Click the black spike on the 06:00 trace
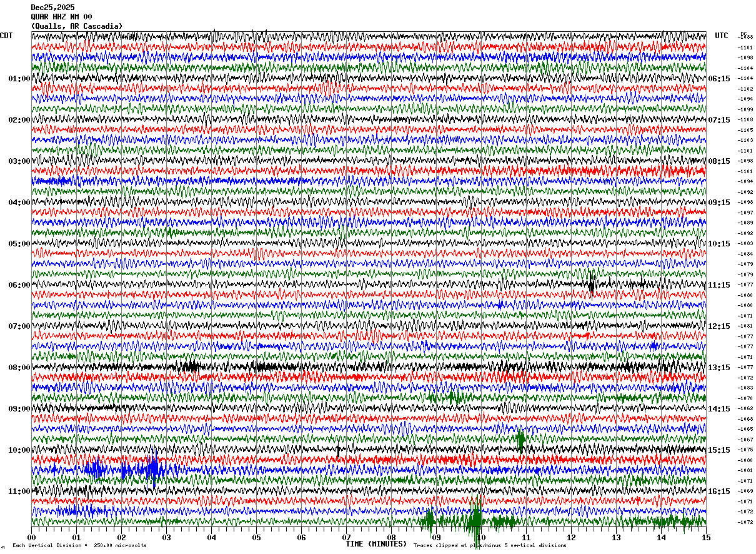Image resolution: width=756 pixels, height=554 pixels. click(x=592, y=285)
